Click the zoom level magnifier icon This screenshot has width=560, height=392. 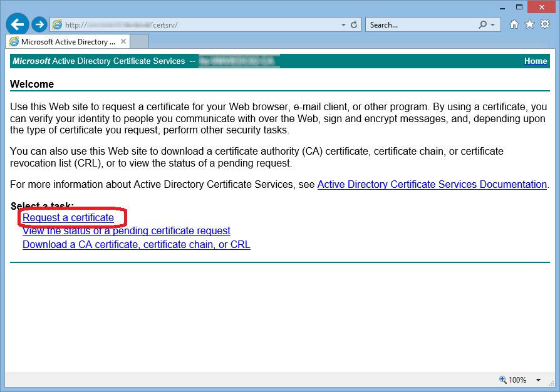[x=502, y=379]
